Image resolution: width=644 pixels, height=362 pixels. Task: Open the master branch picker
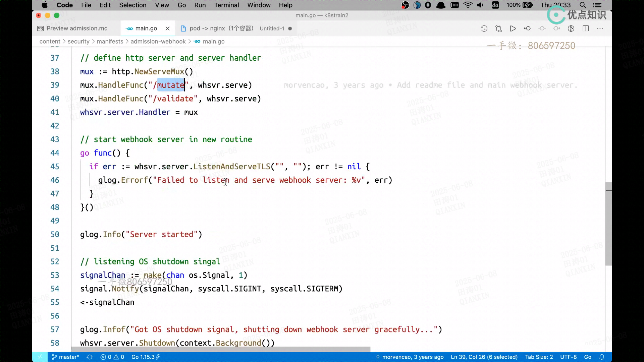[66, 357]
